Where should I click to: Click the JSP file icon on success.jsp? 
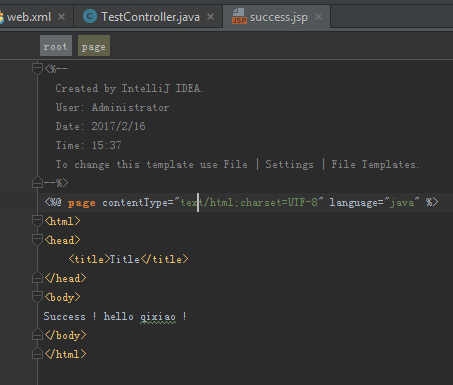pyautogui.click(x=239, y=16)
